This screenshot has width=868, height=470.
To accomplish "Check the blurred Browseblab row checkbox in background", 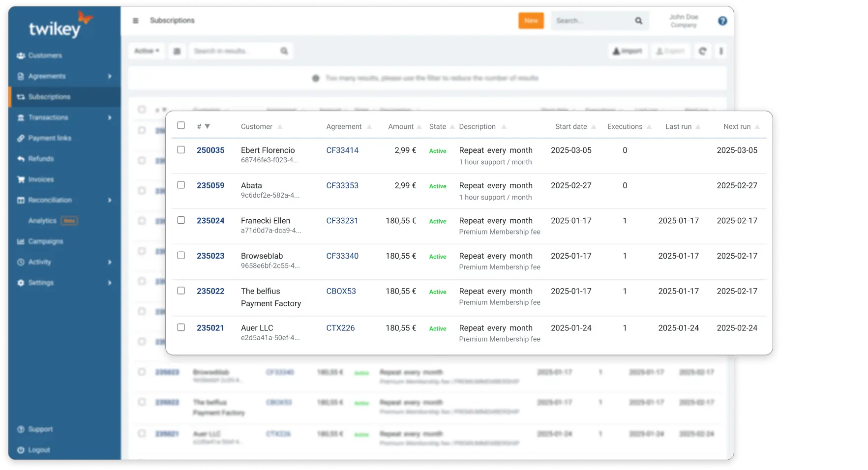I will click(142, 372).
